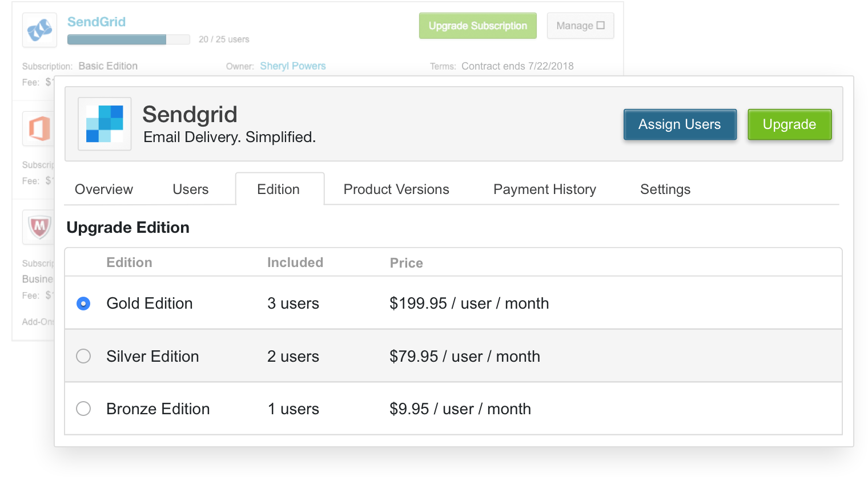The width and height of the screenshot is (868, 477).
Task: Click the Price column header
Action: pyautogui.click(x=407, y=263)
